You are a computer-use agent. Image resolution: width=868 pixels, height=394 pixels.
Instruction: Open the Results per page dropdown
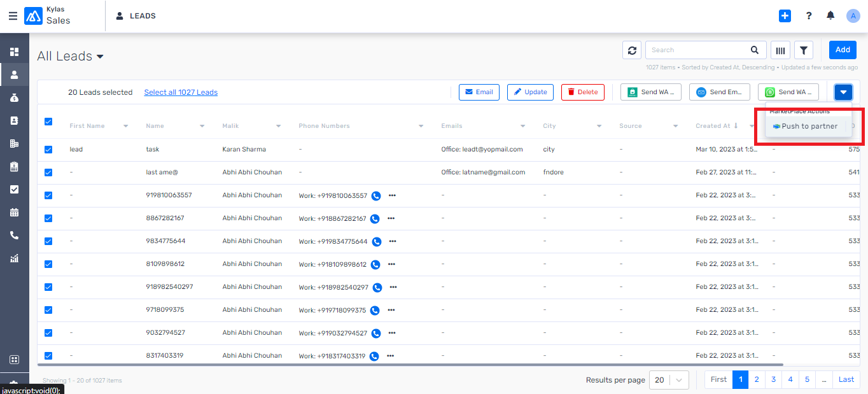(668, 380)
